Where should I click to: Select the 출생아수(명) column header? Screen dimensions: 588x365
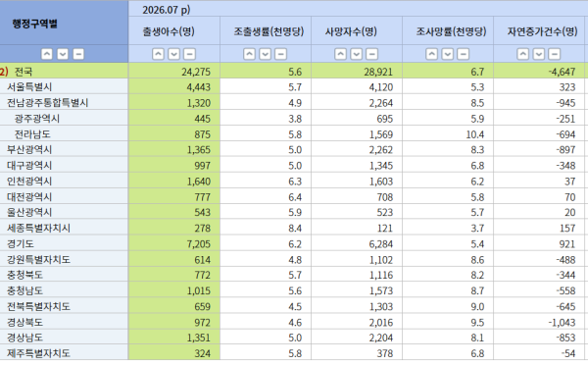tap(174, 31)
